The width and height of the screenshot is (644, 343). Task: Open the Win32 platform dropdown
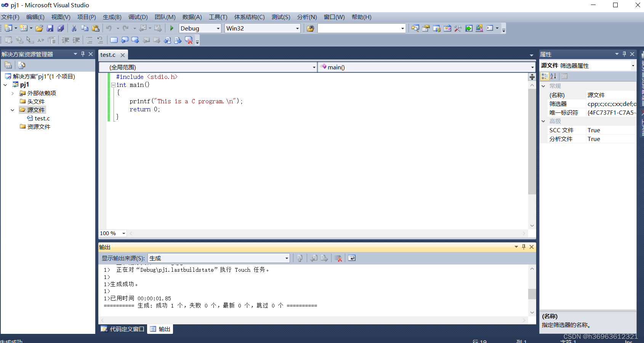coord(297,28)
